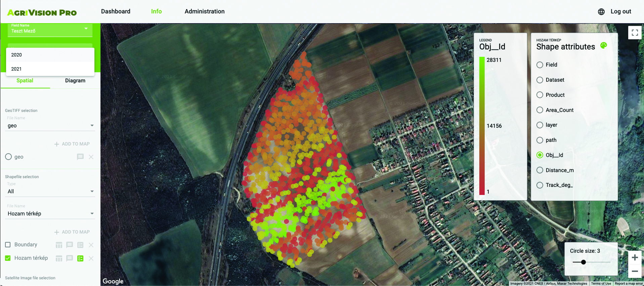Zoom in the map with plus button

click(635, 257)
